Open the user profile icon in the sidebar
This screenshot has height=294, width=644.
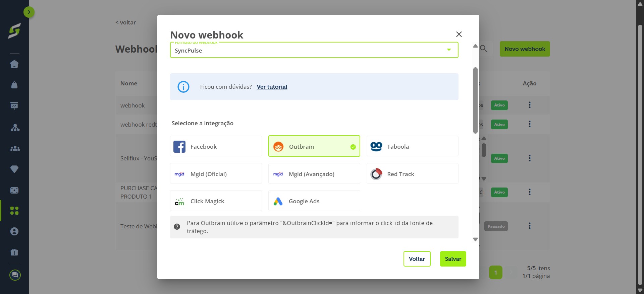tap(14, 231)
